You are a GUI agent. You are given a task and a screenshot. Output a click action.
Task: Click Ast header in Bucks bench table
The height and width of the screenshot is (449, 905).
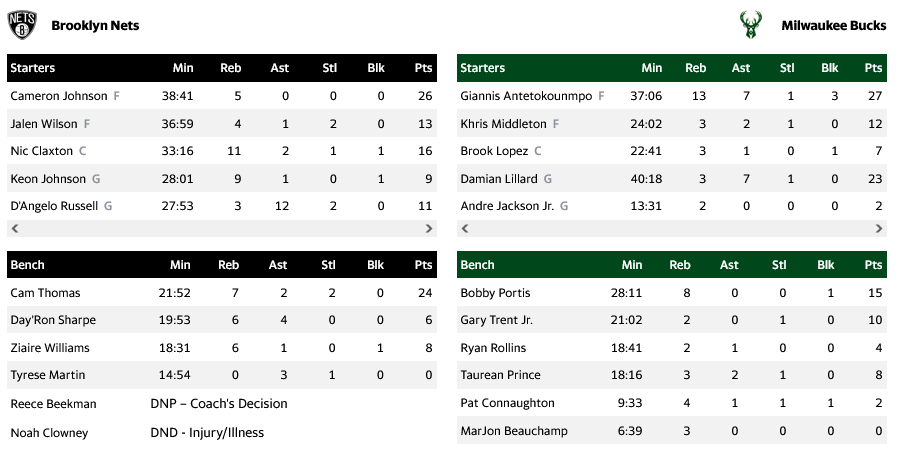tap(729, 265)
